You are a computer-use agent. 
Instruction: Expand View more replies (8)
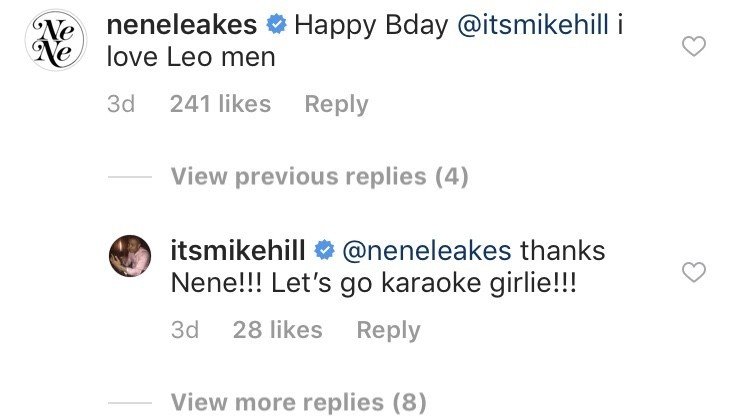298,403
